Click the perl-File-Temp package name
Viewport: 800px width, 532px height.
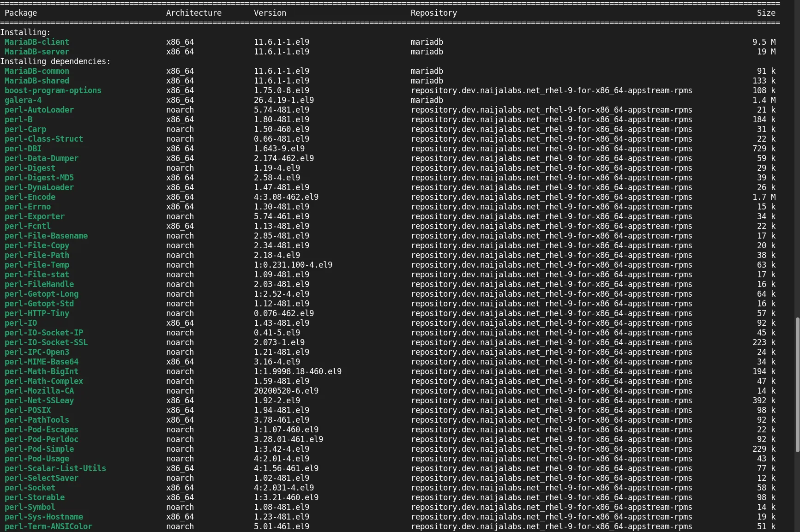tap(37, 265)
